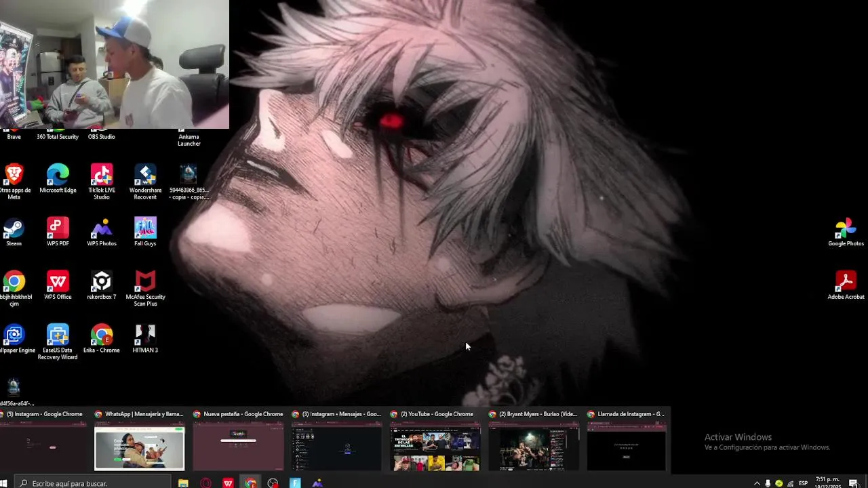Select the rekordbox 7 icon
Screen dimensions: 868x488
point(102,285)
